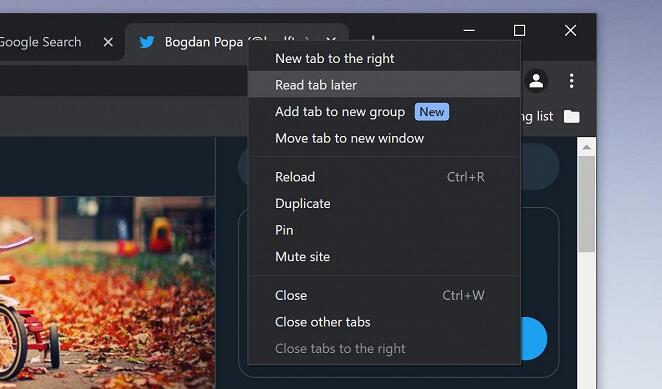Click the New badge beside tab group
Viewport: 662px width, 389px height.
pos(431,112)
